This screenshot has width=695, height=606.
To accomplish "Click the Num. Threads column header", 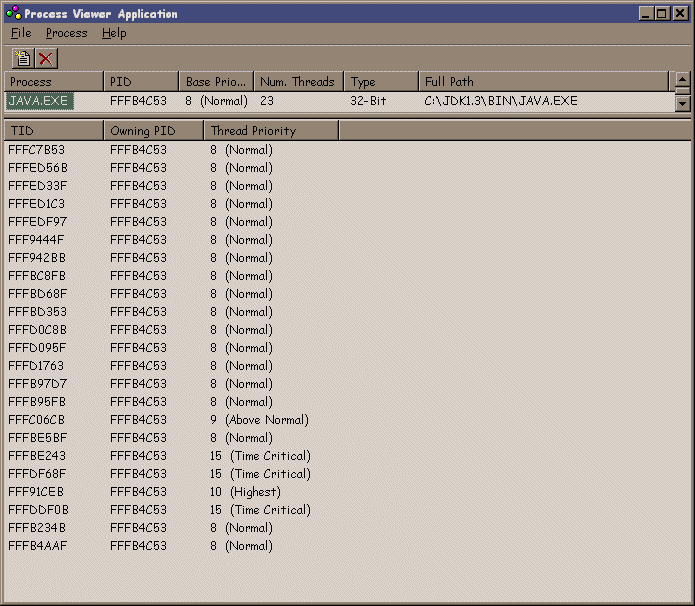I will [298, 82].
